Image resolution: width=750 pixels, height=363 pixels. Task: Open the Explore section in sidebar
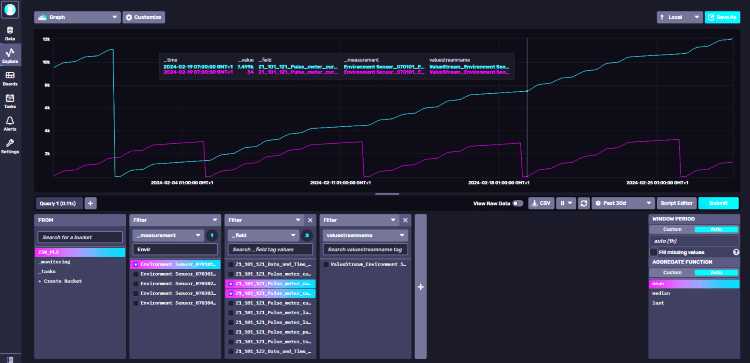point(10,56)
